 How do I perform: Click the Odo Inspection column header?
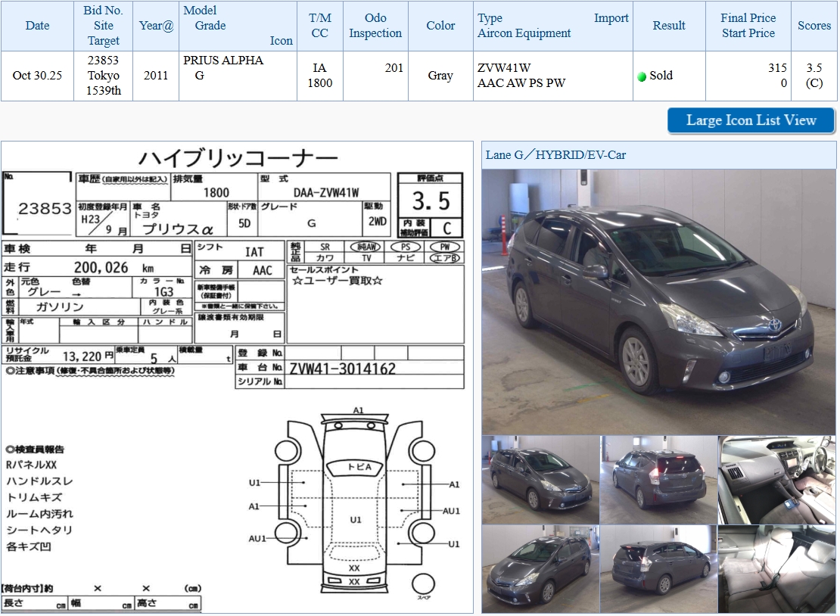click(375, 26)
